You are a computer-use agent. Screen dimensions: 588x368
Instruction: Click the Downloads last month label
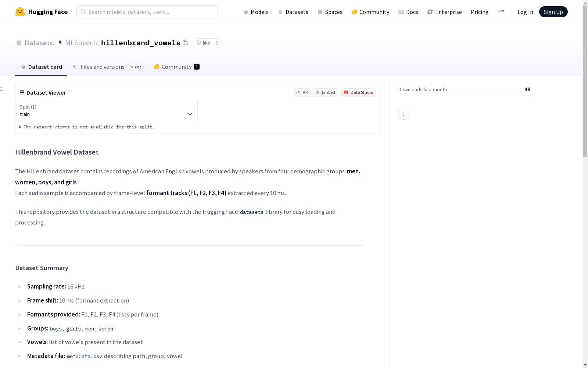423,89
